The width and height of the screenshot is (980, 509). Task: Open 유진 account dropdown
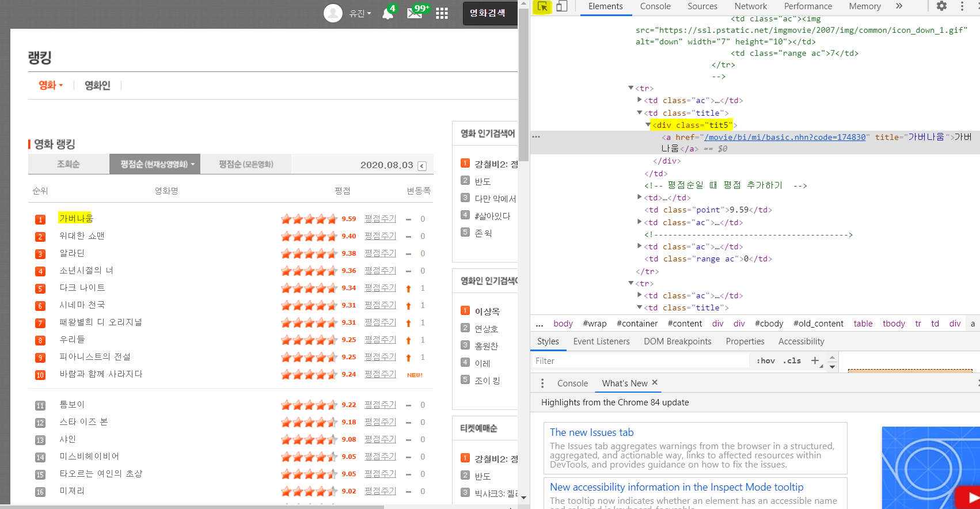coord(360,13)
